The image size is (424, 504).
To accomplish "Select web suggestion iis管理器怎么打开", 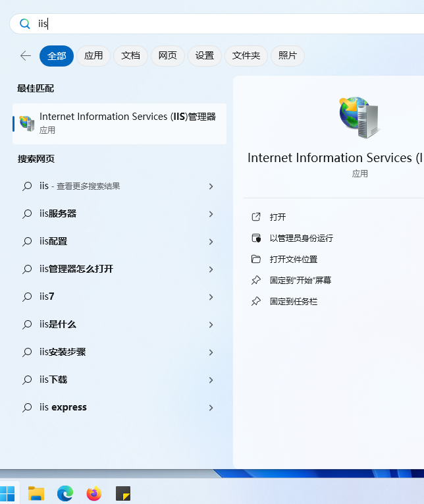I will pyautogui.click(x=119, y=269).
